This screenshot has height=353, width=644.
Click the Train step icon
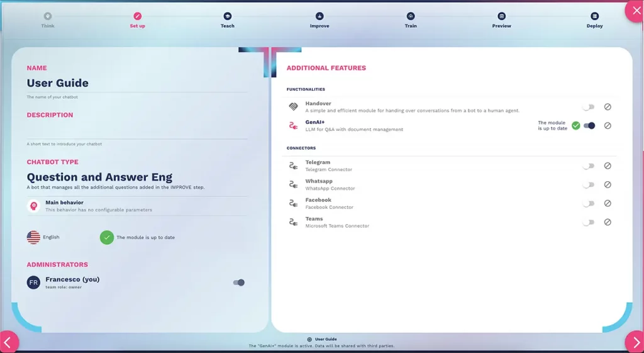coord(410,16)
